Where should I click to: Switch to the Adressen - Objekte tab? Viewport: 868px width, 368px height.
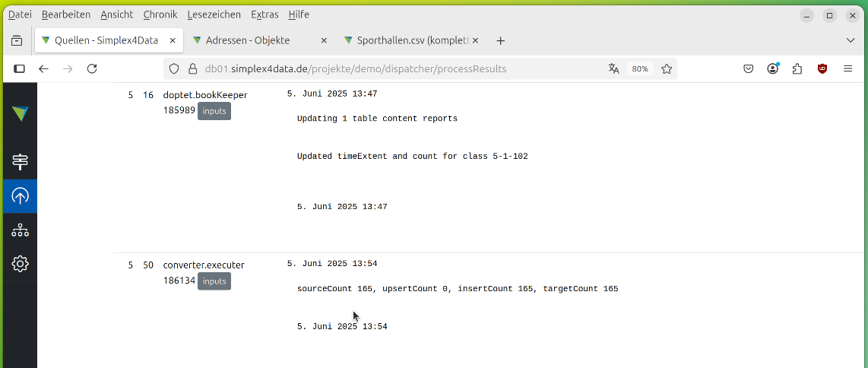(260, 40)
